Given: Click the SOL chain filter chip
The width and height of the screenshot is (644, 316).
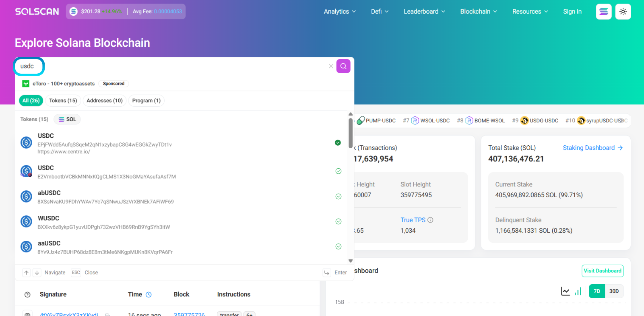Looking at the screenshot, I should pyautogui.click(x=67, y=120).
